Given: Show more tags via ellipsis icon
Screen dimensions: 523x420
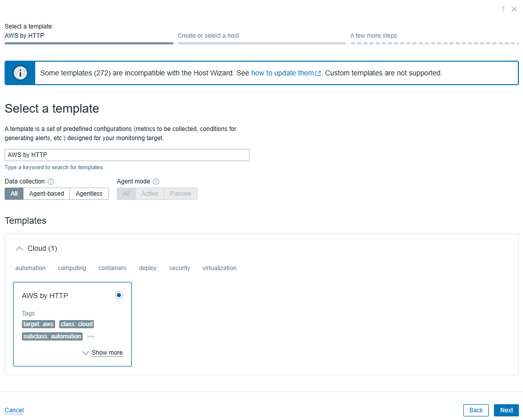Looking at the screenshot, I should [x=91, y=336].
